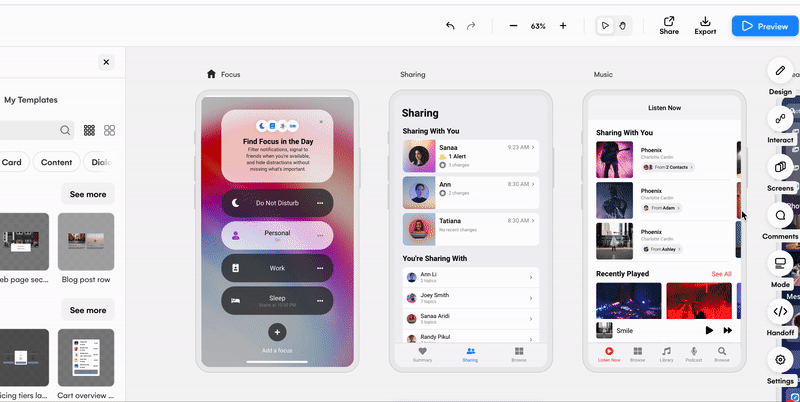Image resolution: width=800 pixels, height=402 pixels.
Task: Zoom out with the minus icon
Action: coord(513,26)
